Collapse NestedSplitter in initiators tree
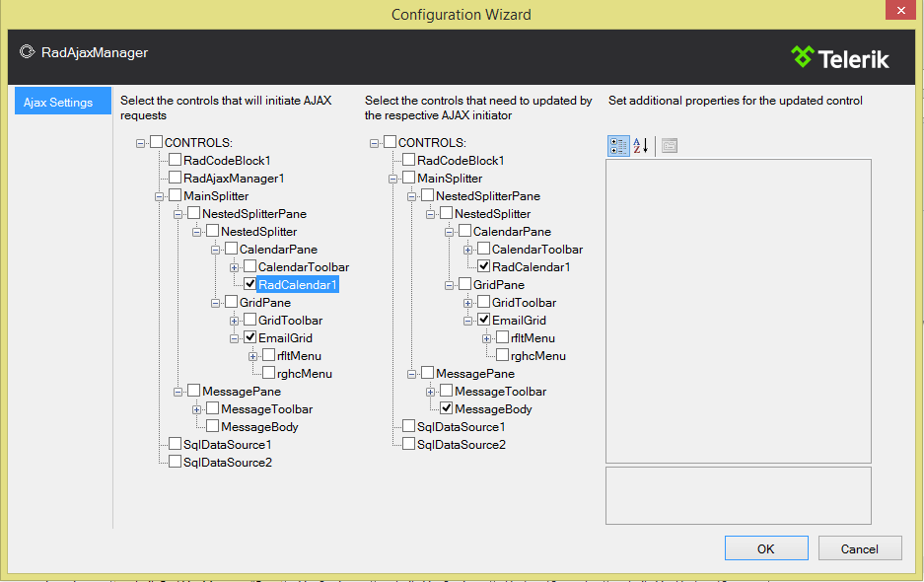 pyautogui.click(x=197, y=232)
